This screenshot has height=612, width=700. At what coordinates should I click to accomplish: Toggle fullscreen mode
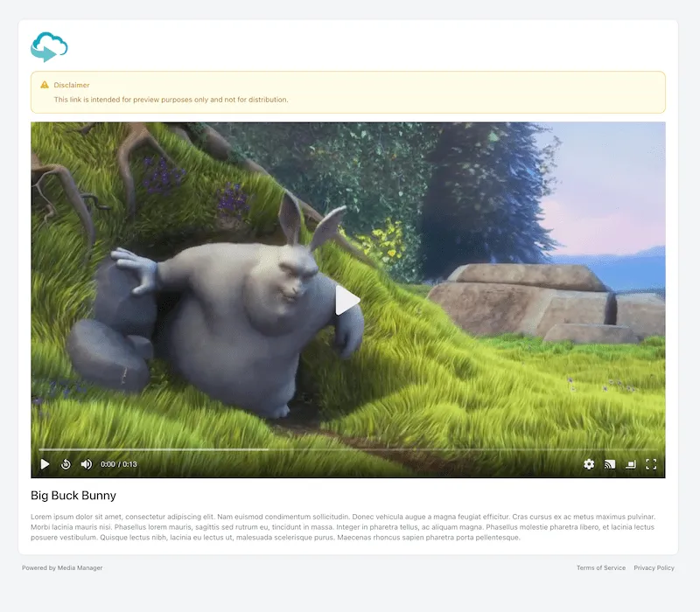tap(651, 464)
